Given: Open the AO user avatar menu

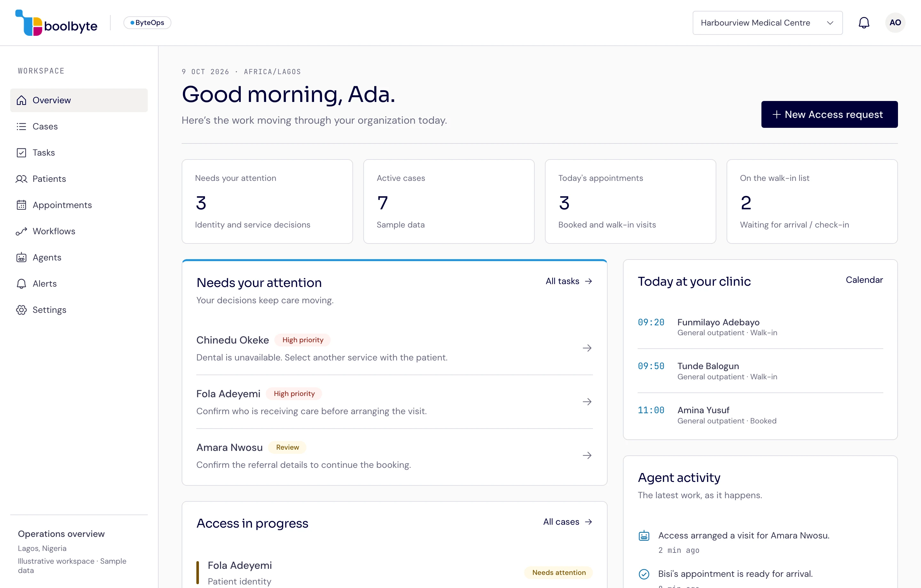Looking at the screenshot, I should [895, 23].
